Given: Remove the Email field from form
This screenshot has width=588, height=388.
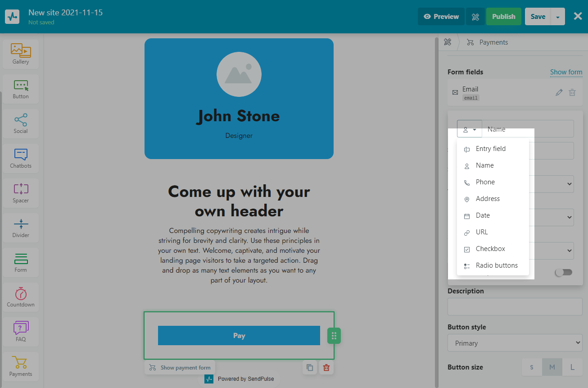Looking at the screenshot, I should click(572, 92).
